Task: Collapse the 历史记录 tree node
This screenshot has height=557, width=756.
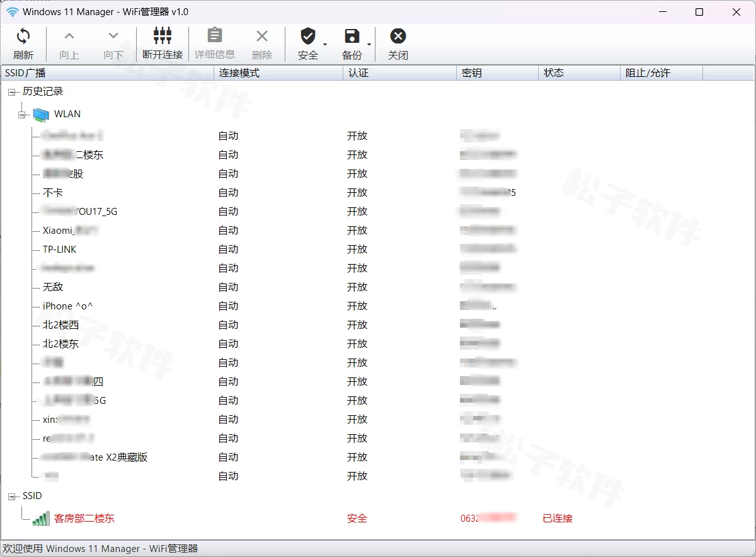Action: coord(12,92)
